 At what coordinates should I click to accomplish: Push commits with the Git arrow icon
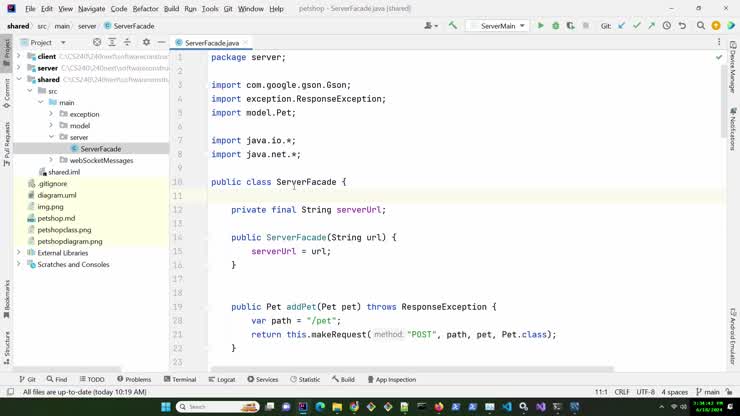click(x=651, y=26)
